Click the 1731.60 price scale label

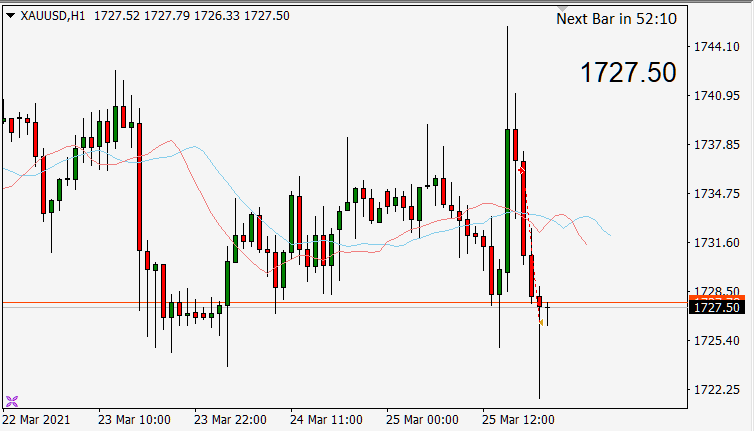tap(716, 243)
